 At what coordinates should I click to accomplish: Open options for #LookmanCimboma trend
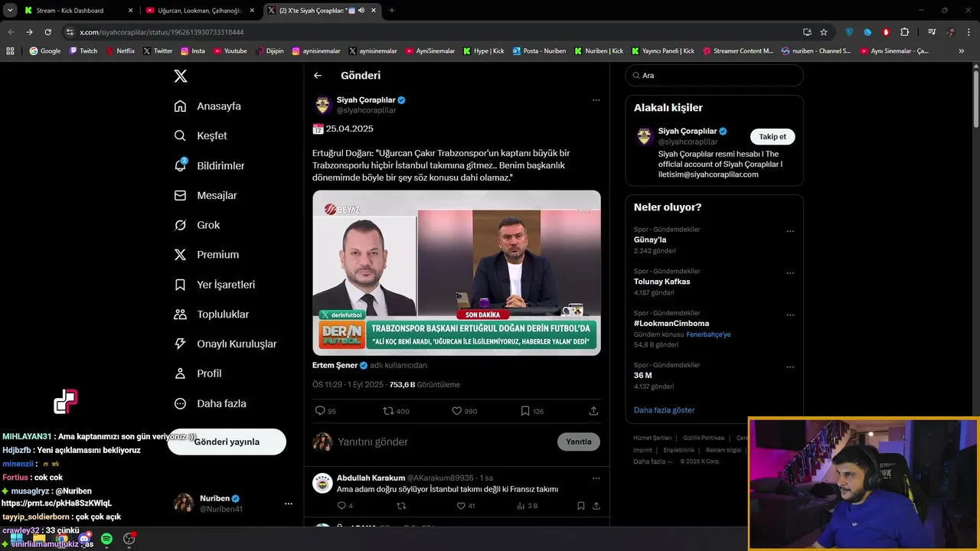(790, 315)
